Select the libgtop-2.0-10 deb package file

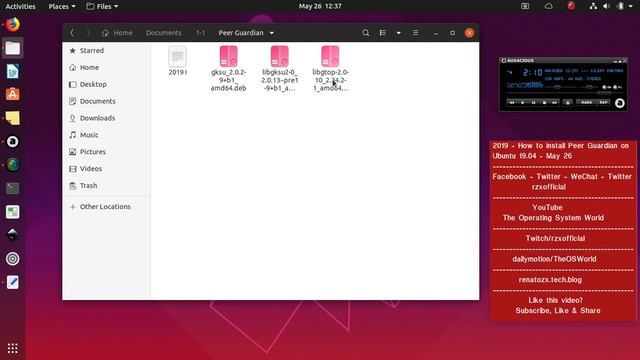click(330, 68)
